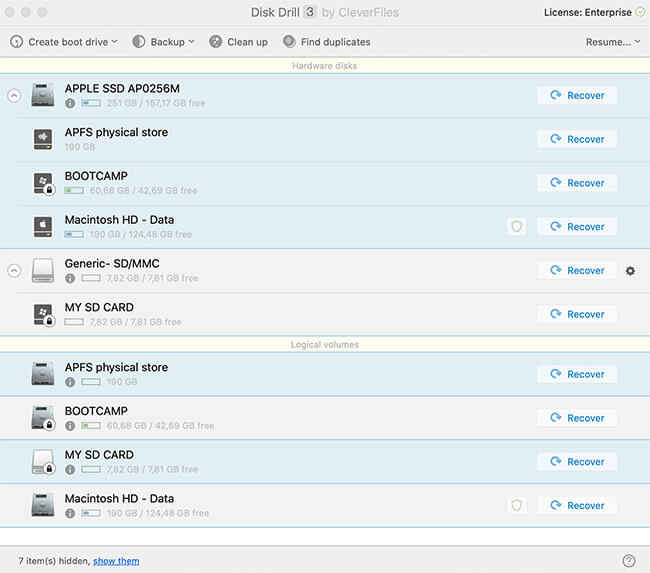The image size is (650, 573).
Task: Click the logical Macintosh HD - Data usage bar
Action: click(x=91, y=513)
